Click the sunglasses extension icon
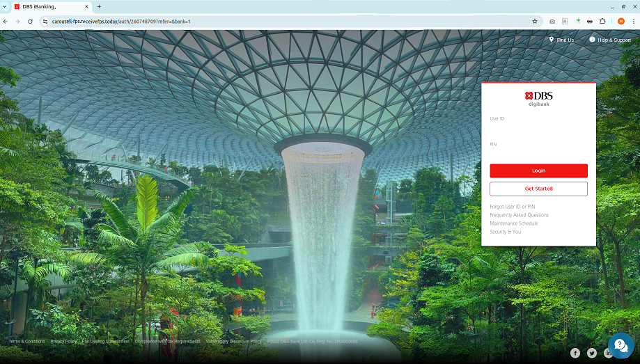The image size is (640, 364). tap(590, 21)
